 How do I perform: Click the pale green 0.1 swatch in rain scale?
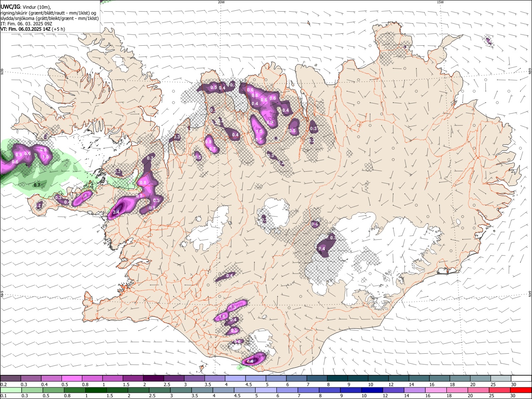pos(11,390)
